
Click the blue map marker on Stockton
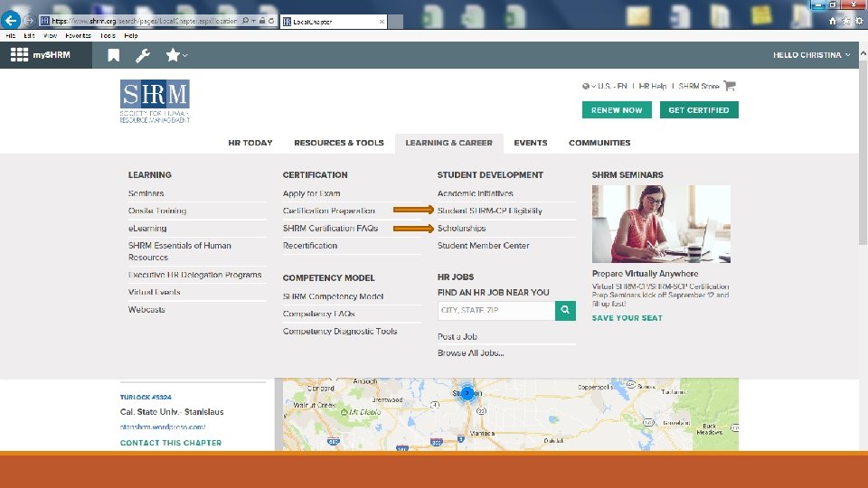467,393
